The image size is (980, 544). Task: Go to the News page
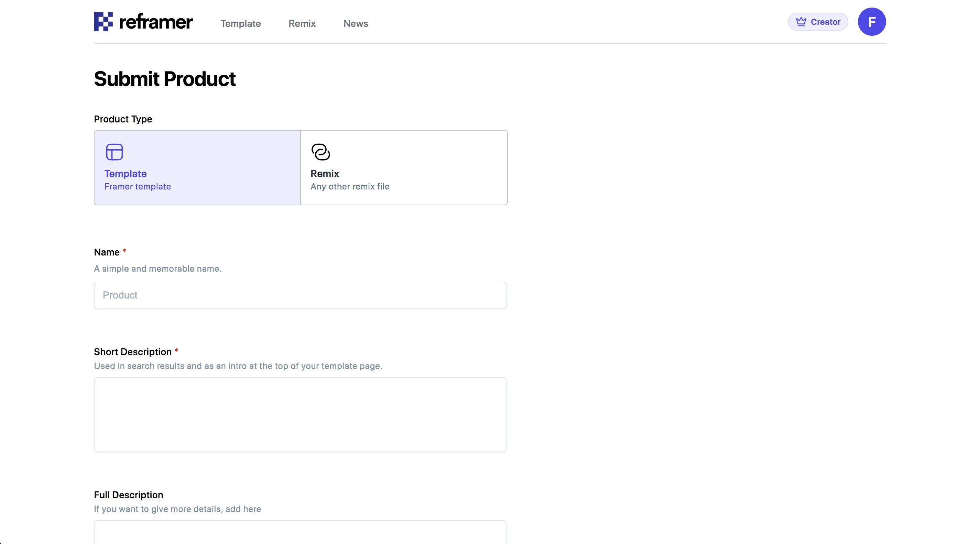(x=356, y=24)
